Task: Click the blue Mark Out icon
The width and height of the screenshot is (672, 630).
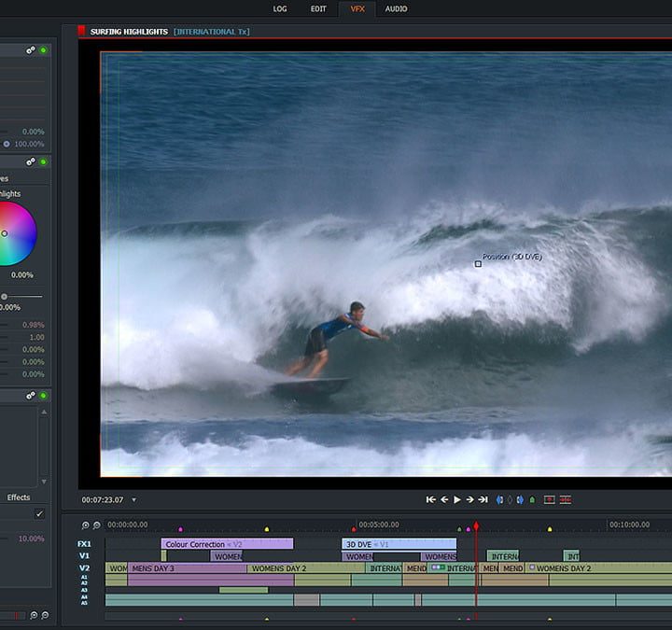Action: (x=520, y=500)
